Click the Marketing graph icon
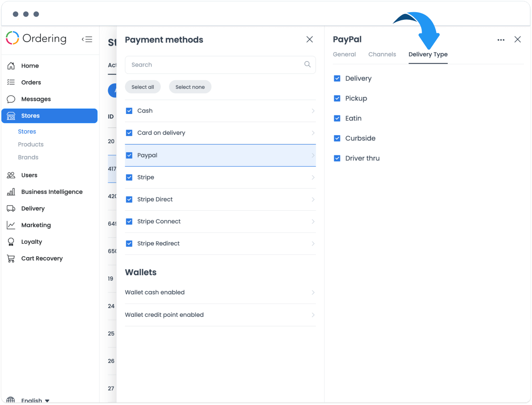Screen dimensions: 532x405 tap(11, 225)
